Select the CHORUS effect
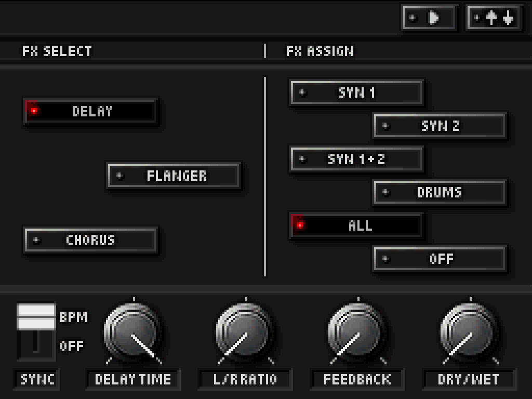 point(90,240)
